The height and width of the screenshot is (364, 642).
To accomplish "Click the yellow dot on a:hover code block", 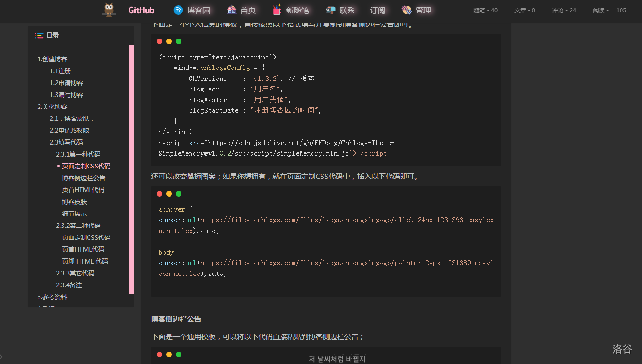I will pos(169,194).
